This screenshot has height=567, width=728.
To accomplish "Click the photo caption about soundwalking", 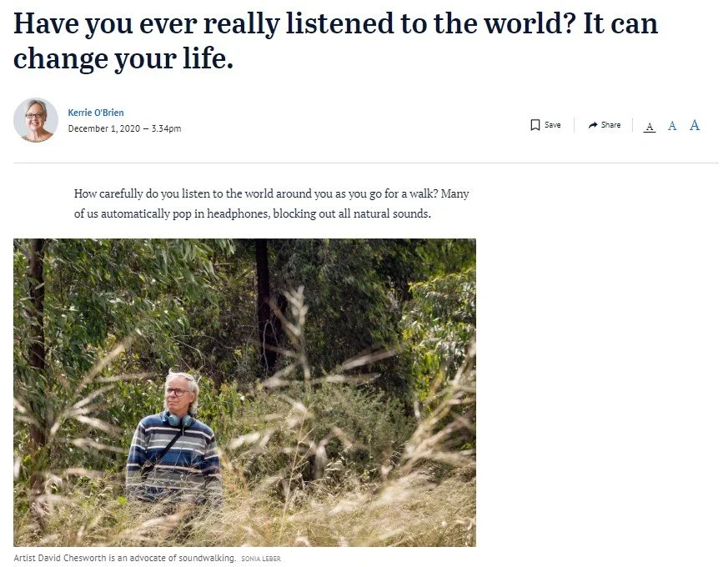I will click(124, 558).
